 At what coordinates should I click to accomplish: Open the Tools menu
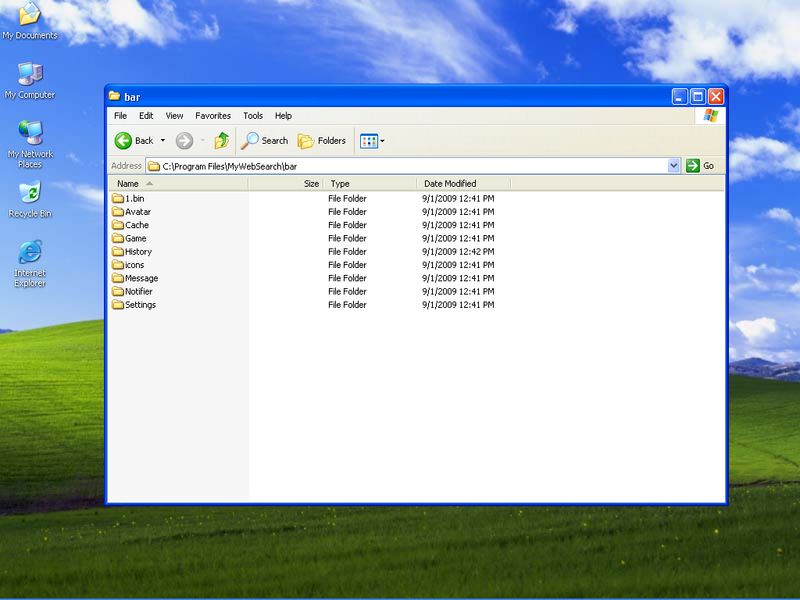(253, 116)
